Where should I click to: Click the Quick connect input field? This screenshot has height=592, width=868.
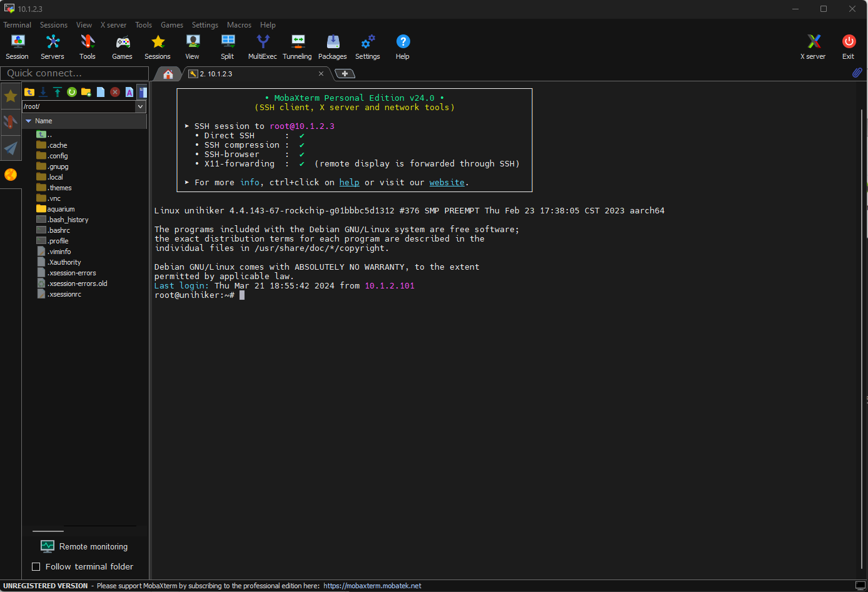pos(74,73)
